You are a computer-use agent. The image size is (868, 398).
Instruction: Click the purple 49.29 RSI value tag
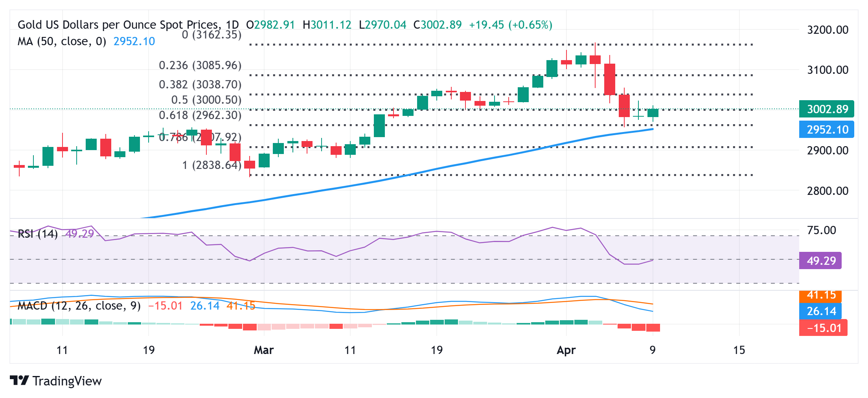[820, 260]
